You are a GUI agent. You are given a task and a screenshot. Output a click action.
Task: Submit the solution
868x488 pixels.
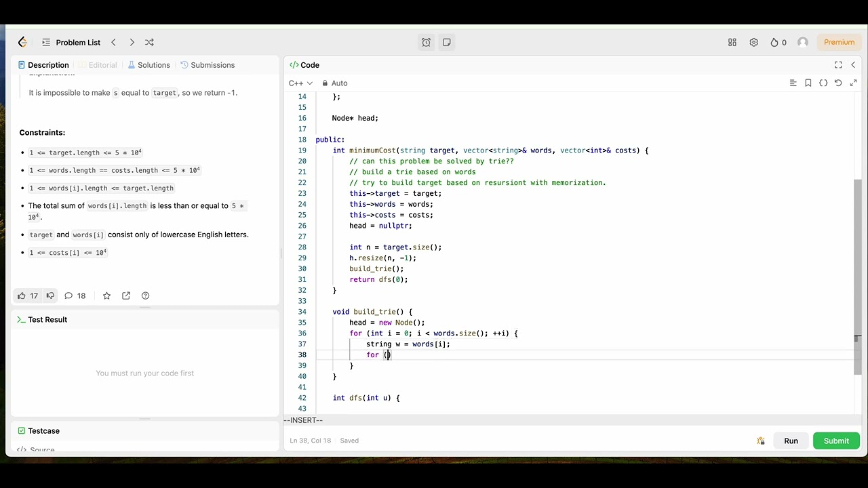836,441
